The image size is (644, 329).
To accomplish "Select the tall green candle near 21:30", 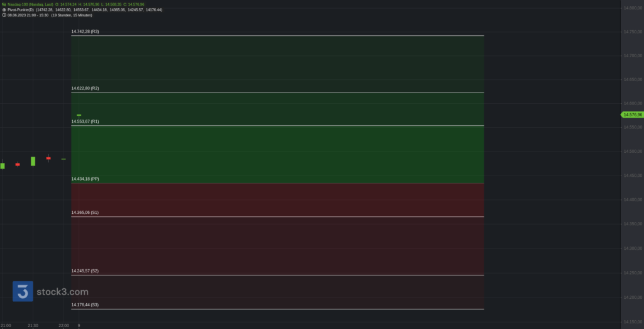I will pyautogui.click(x=33, y=161).
